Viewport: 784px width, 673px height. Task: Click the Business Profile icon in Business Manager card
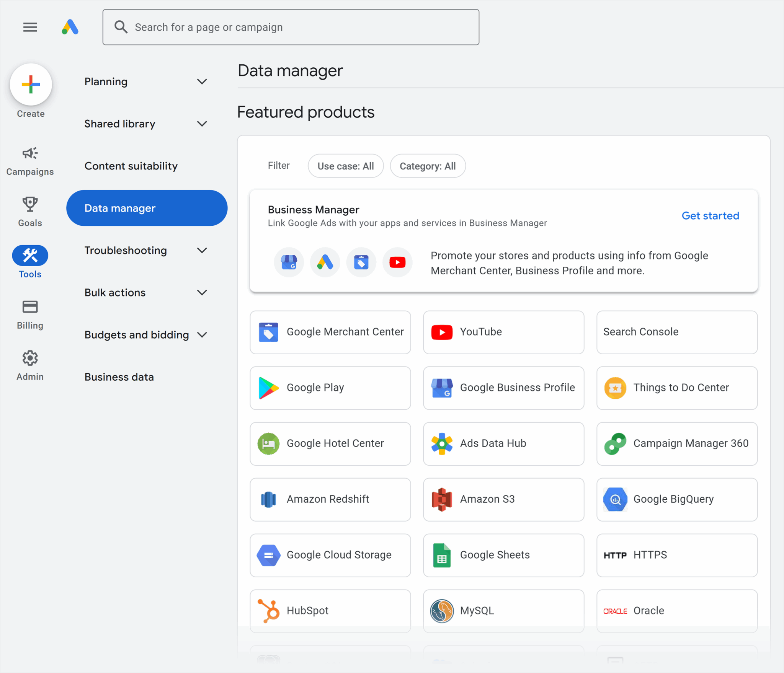[x=289, y=262]
